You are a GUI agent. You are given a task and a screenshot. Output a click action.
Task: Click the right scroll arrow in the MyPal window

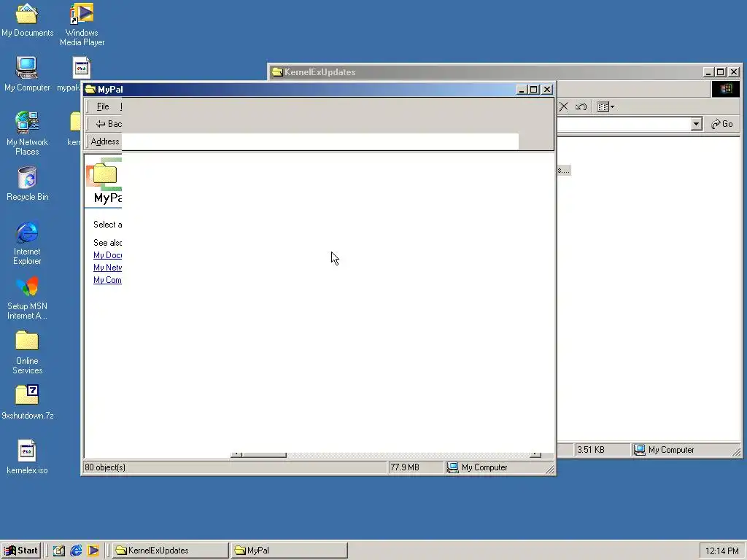535,455
